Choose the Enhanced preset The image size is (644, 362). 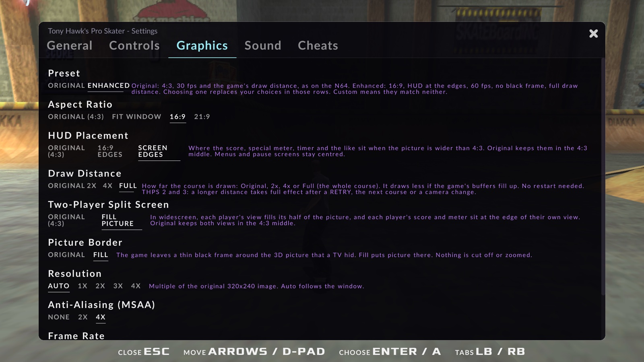(109, 86)
